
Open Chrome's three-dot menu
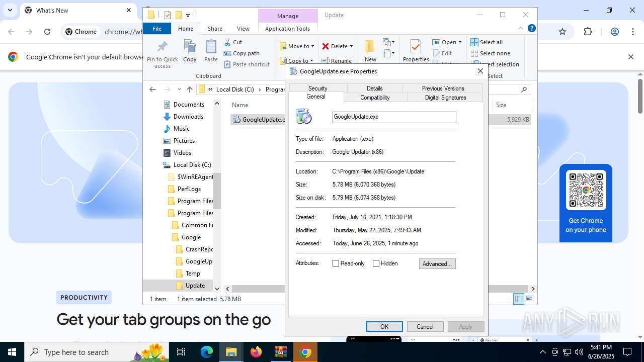coord(632,32)
